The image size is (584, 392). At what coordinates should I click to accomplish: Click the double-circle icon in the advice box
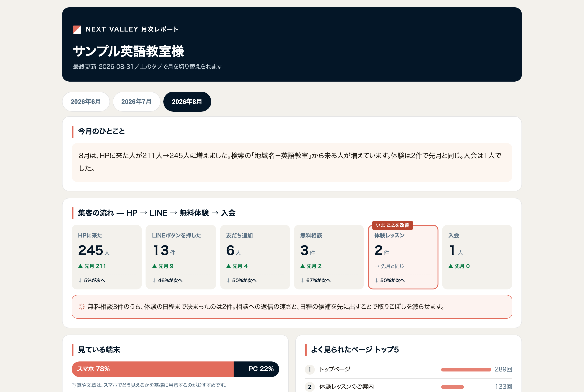(x=82, y=307)
